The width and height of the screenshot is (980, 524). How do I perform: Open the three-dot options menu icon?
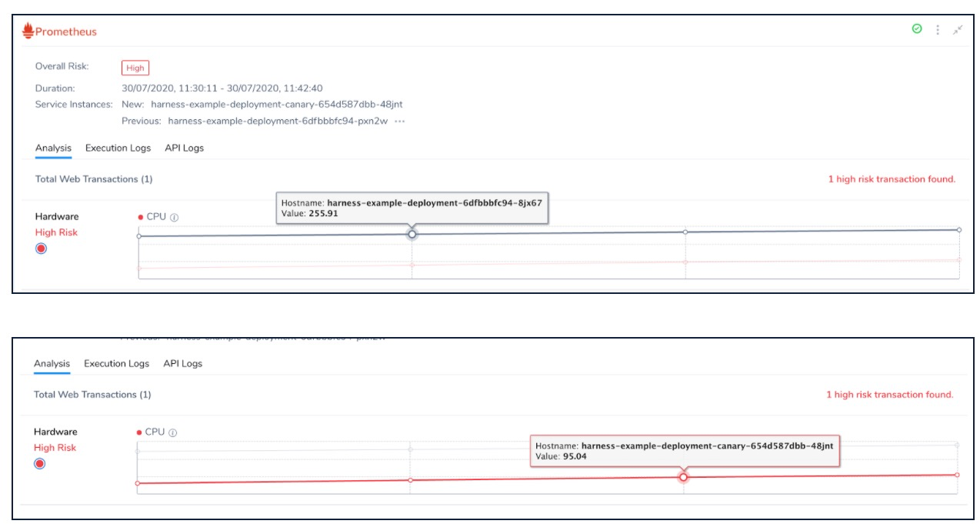click(938, 30)
